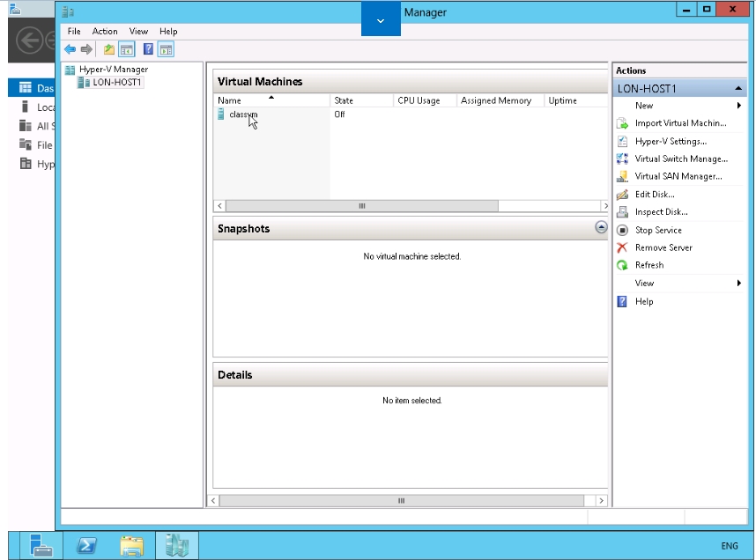
Task: Click the Hyper-V Manager tree root icon
Action: tap(70, 70)
